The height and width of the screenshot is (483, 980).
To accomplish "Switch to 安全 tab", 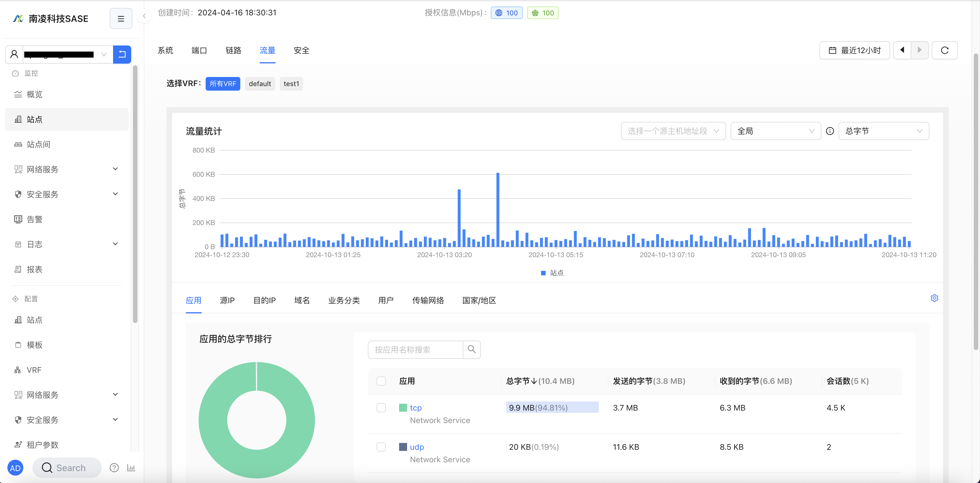I will [x=302, y=50].
